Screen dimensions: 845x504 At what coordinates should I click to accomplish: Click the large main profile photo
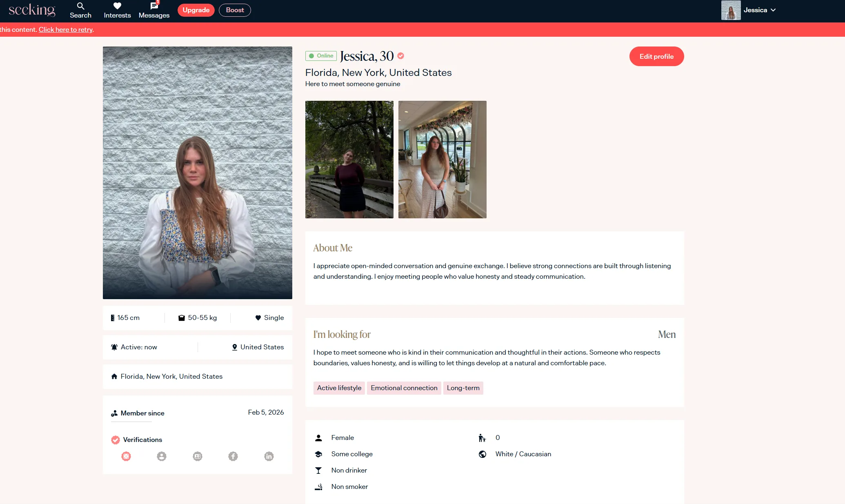197,173
